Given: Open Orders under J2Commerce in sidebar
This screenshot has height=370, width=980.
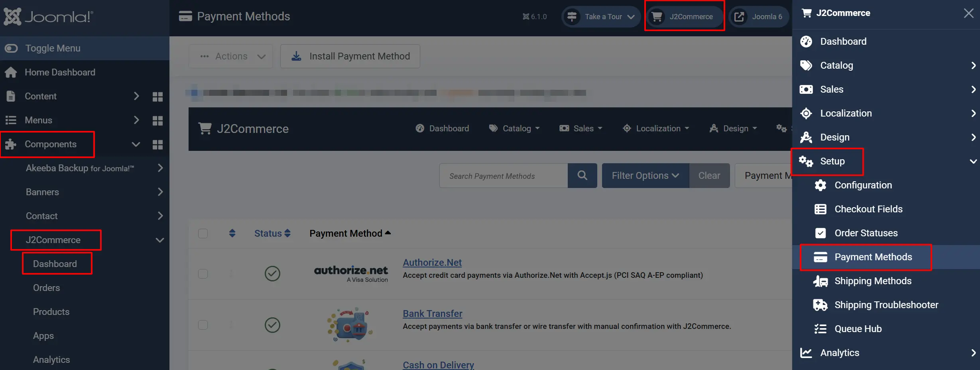Looking at the screenshot, I should 46,288.
